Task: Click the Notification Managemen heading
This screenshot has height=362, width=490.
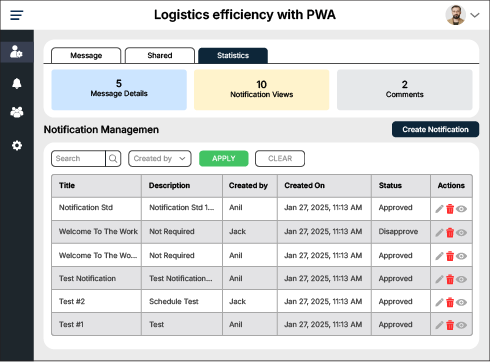Action: click(101, 130)
